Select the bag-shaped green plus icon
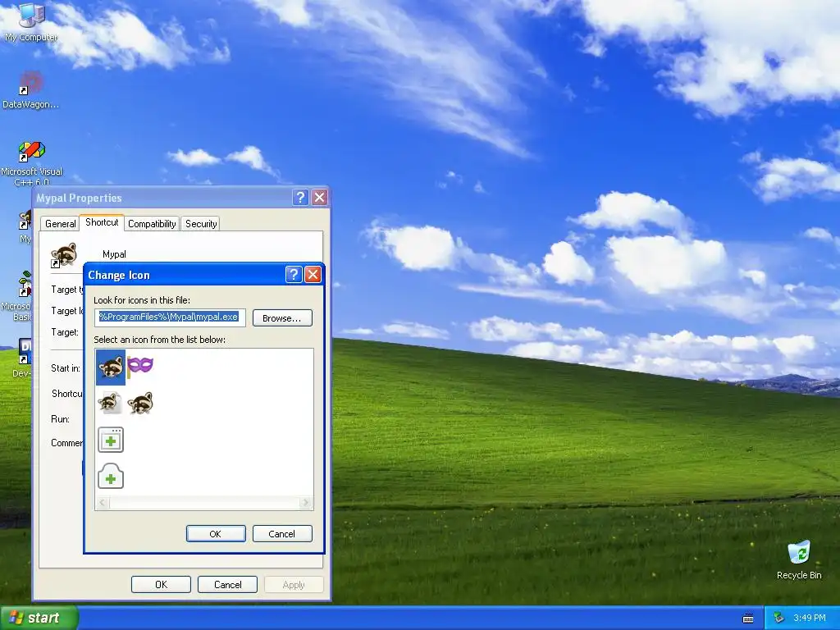Image resolution: width=840 pixels, height=630 pixels. [x=111, y=477]
